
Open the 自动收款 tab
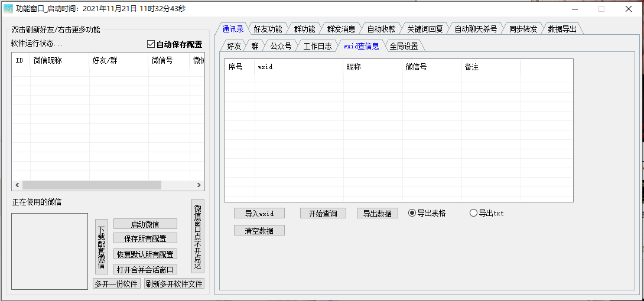[381, 29]
